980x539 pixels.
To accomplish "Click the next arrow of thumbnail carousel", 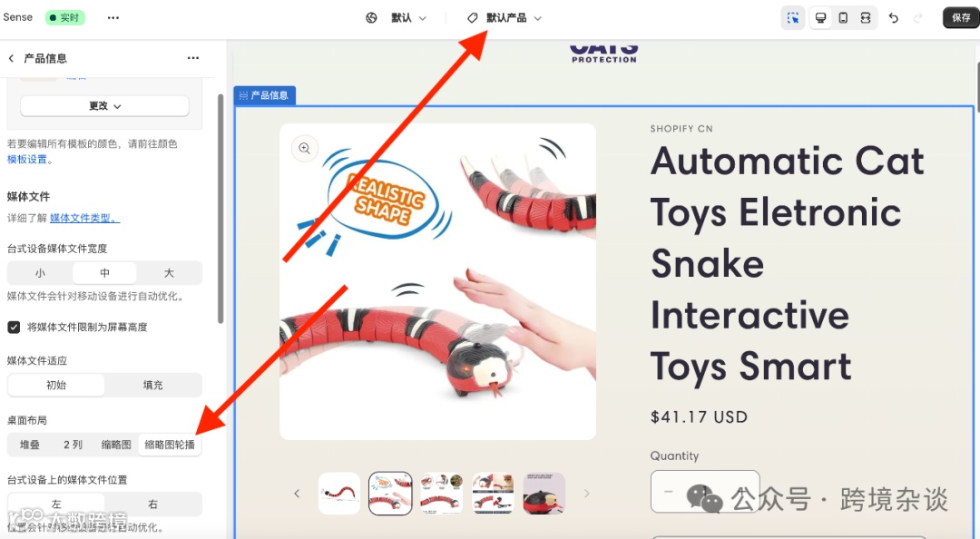I will tap(586, 494).
